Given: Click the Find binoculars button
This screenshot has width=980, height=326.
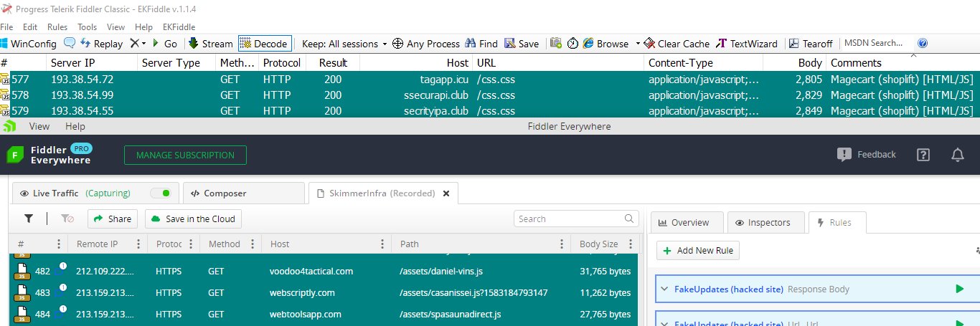Looking at the screenshot, I should coord(481,44).
